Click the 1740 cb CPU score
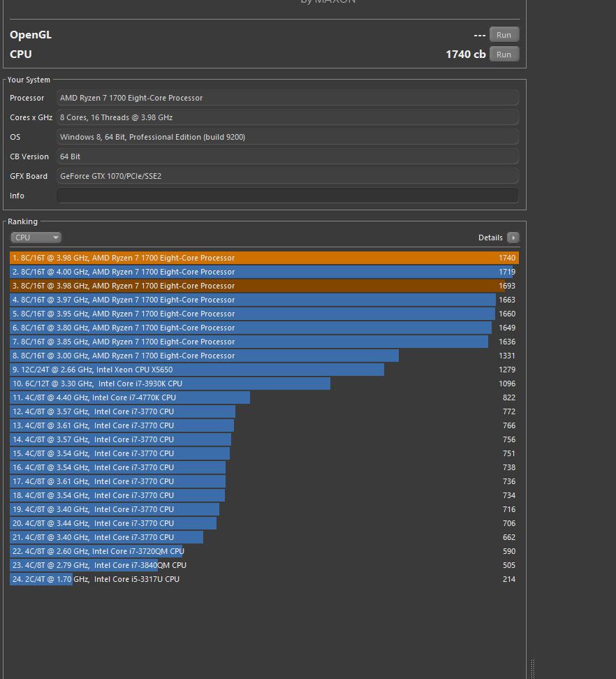 click(x=466, y=54)
